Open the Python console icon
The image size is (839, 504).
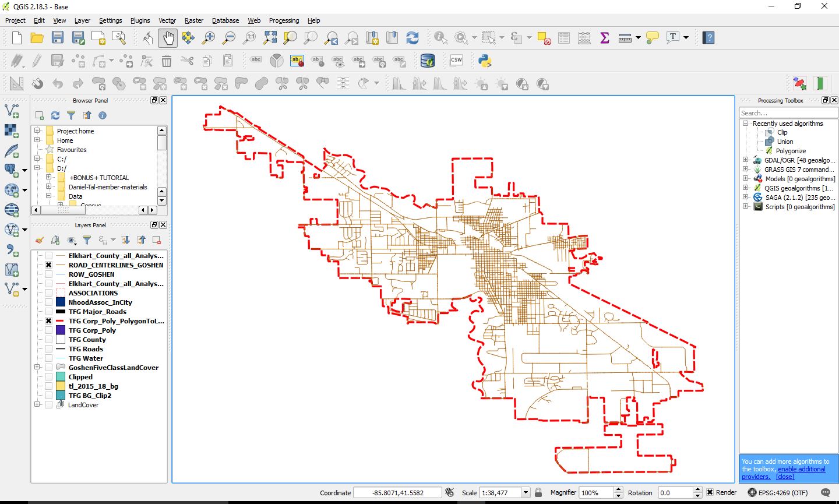point(485,60)
